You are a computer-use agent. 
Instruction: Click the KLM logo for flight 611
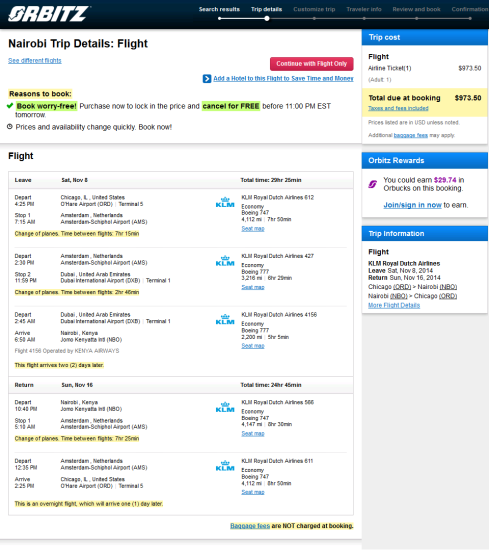(225, 465)
